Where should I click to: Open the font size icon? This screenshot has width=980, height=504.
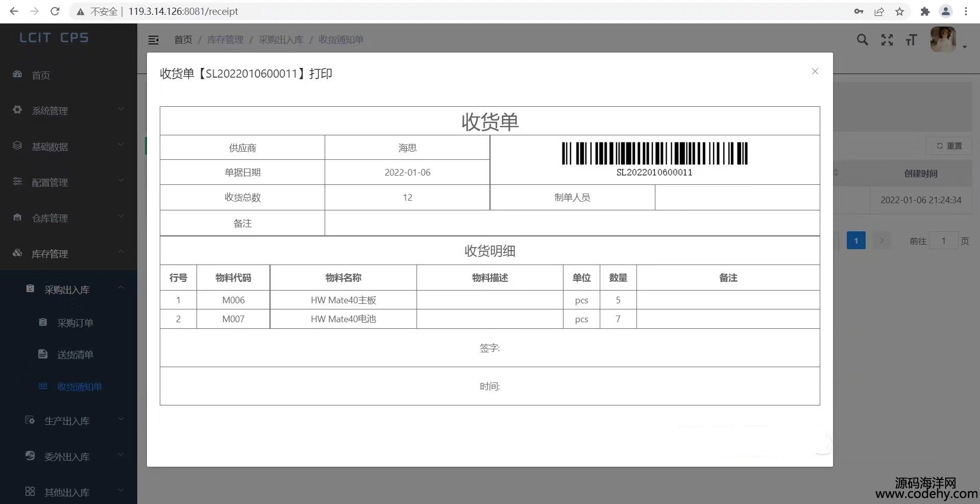pos(911,40)
